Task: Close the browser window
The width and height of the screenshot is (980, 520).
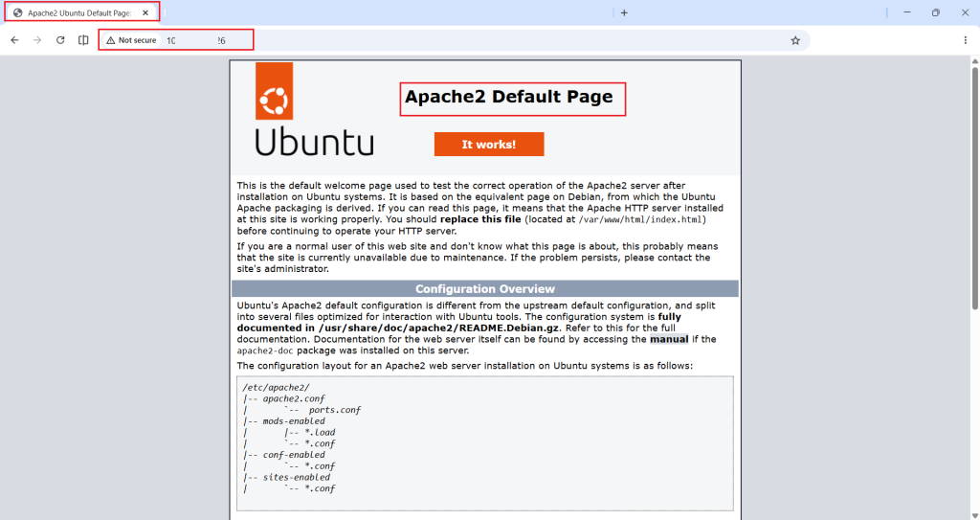Action: tap(965, 12)
